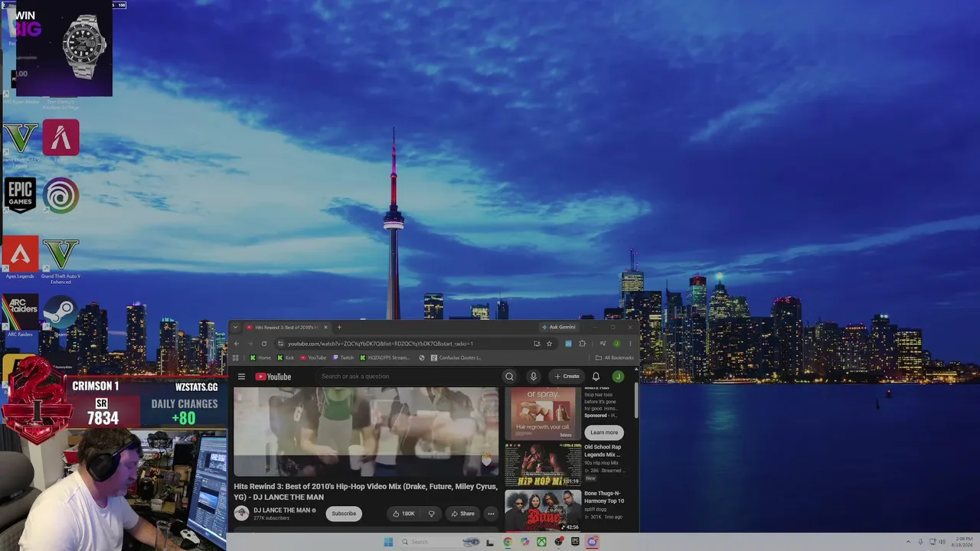The image size is (980, 551).
Task: Click the YouTube hamburger guide menu
Action: pos(241,377)
